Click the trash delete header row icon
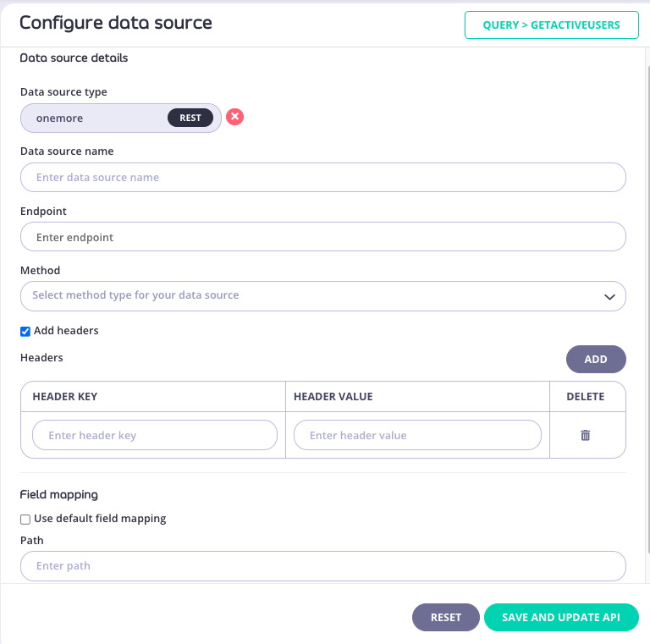Viewport: 650px width, 644px height. click(585, 435)
